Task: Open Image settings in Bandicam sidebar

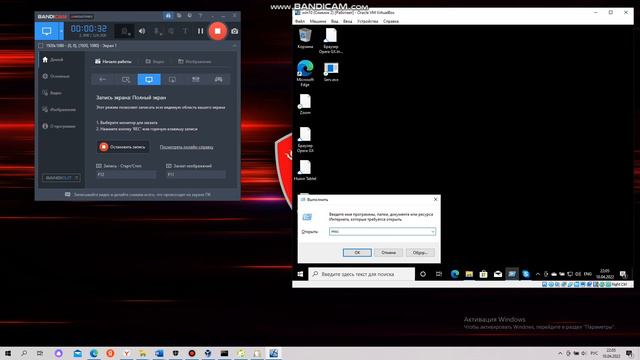Action: [x=59, y=109]
